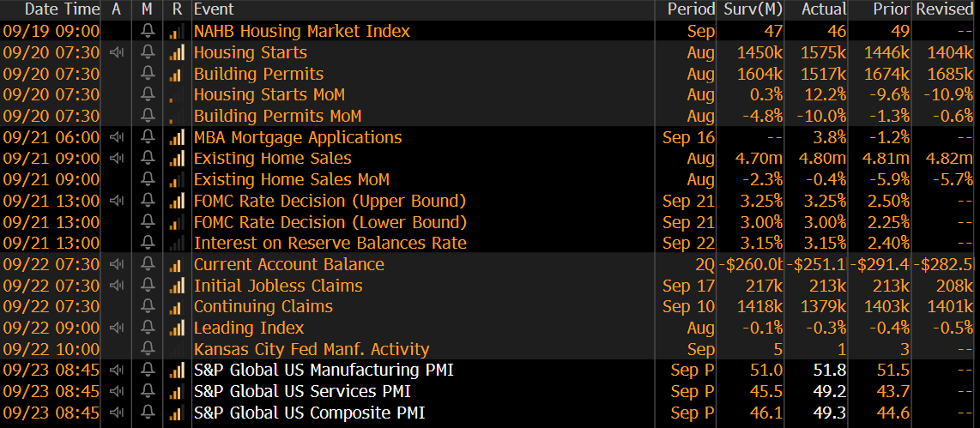Click the speaker icon beside Current Account Balance

(x=117, y=265)
